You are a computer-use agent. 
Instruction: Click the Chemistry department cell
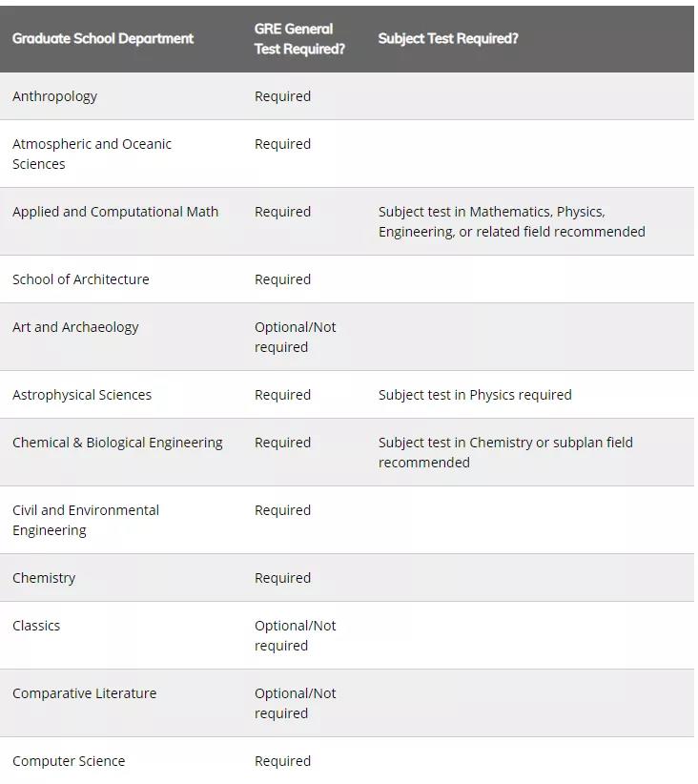click(44, 578)
